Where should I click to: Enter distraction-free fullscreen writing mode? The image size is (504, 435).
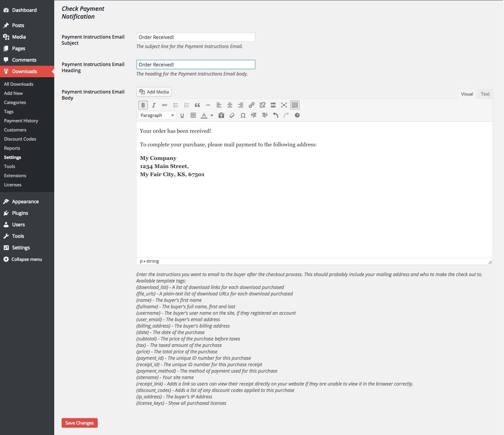[284, 105]
